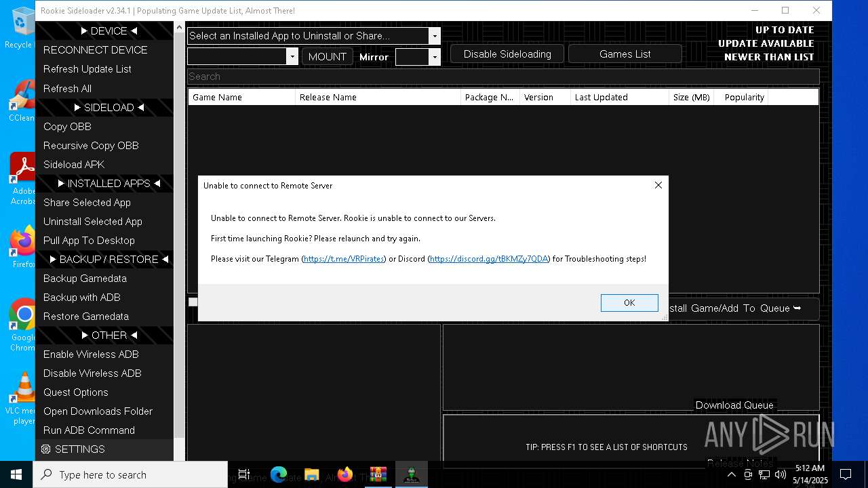
Task: Open the device selection dropdown
Action: 292,57
